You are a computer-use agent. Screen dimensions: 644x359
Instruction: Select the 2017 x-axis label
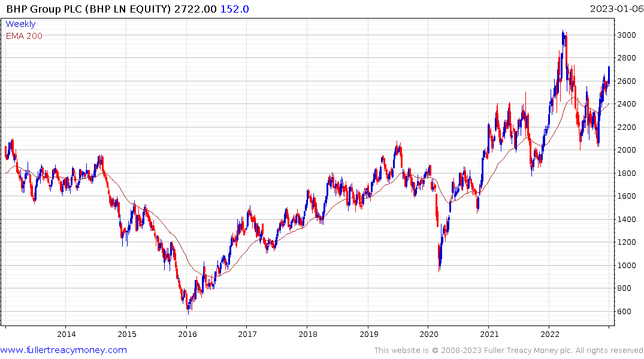[x=247, y=334]
